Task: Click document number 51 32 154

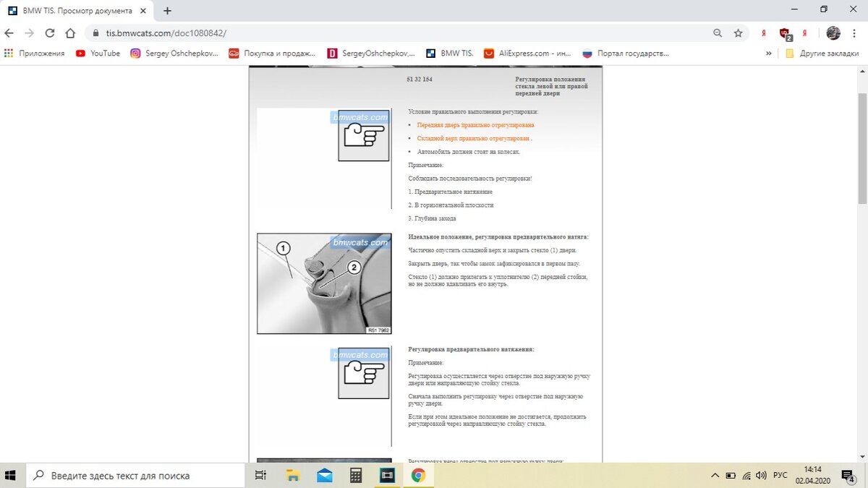Action: (x=420, y=79)
